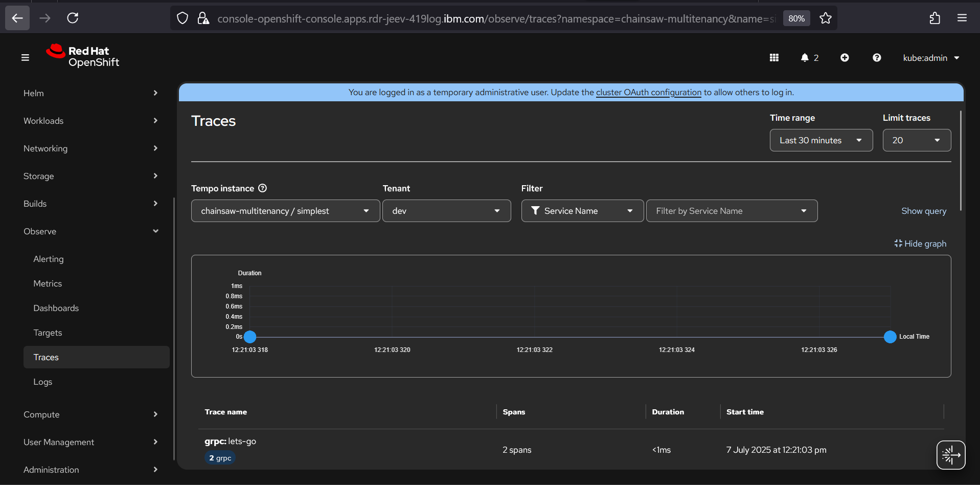Click the quick create plus icon

point(845,58)
